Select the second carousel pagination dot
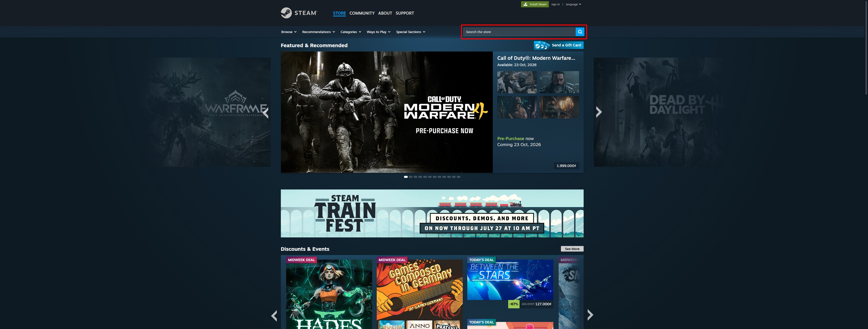 coord(411,177)
